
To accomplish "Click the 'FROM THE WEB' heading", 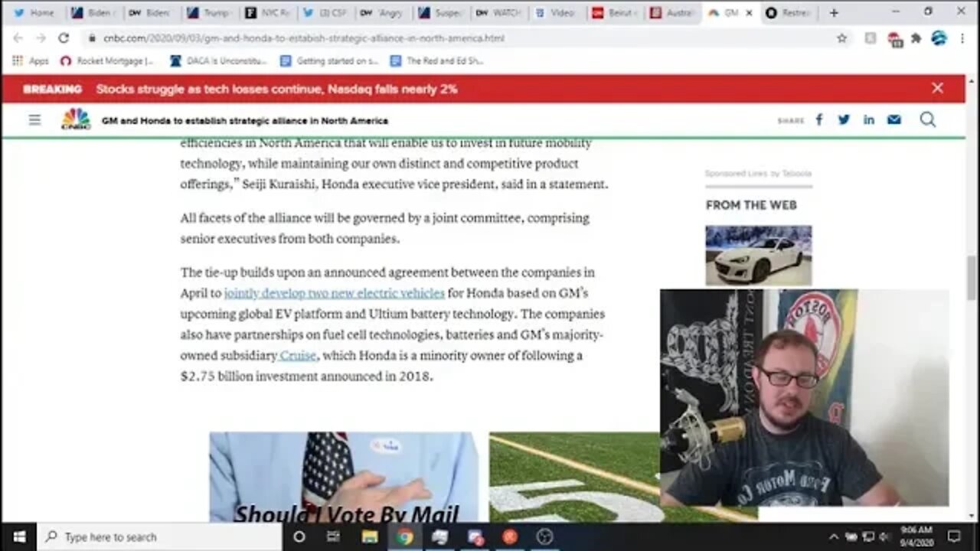I will pyautogui.click(x=751, y=205).
